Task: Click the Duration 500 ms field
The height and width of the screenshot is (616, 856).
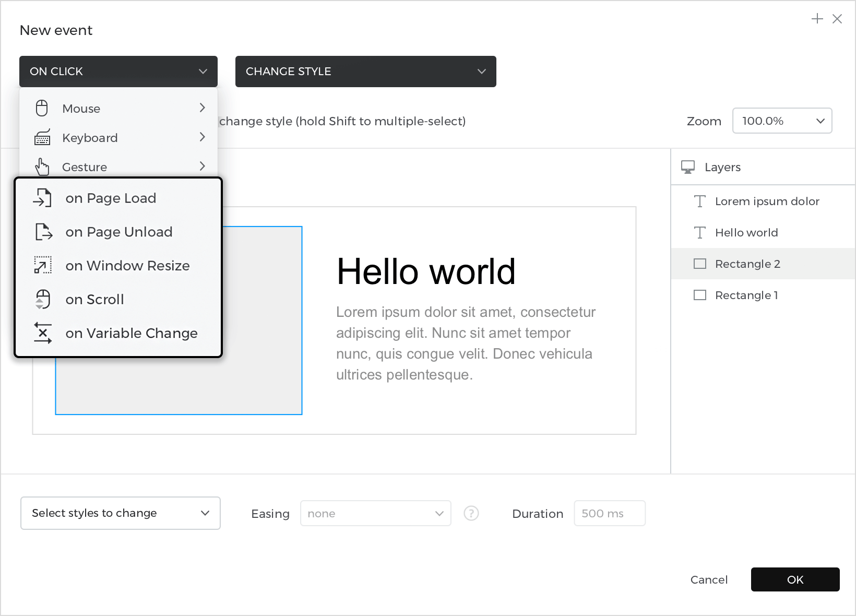Action: tap(610, 514)
